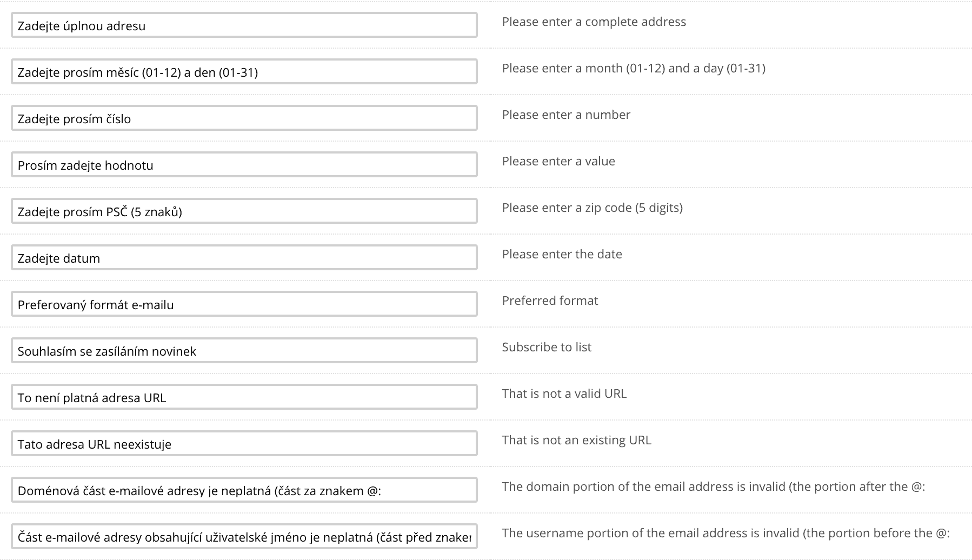
Task: Click the 'Preferred format' source label
Action: (550, 301)
